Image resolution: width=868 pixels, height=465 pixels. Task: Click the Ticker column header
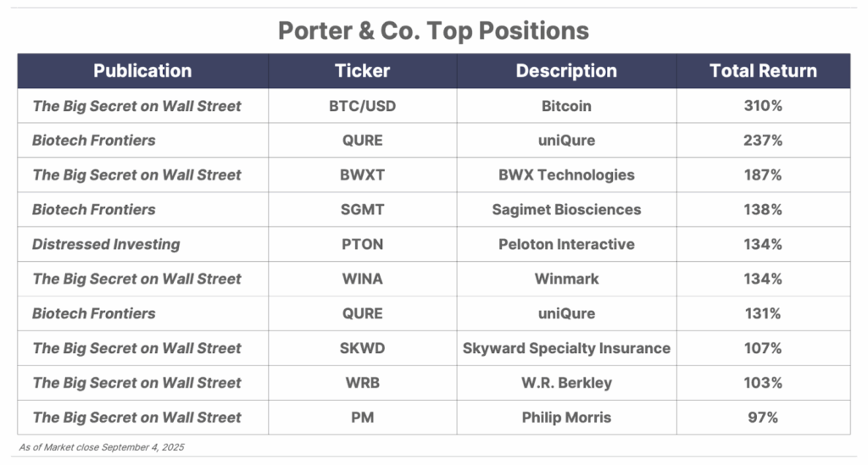pyautogui.click(x=363, y=71)
